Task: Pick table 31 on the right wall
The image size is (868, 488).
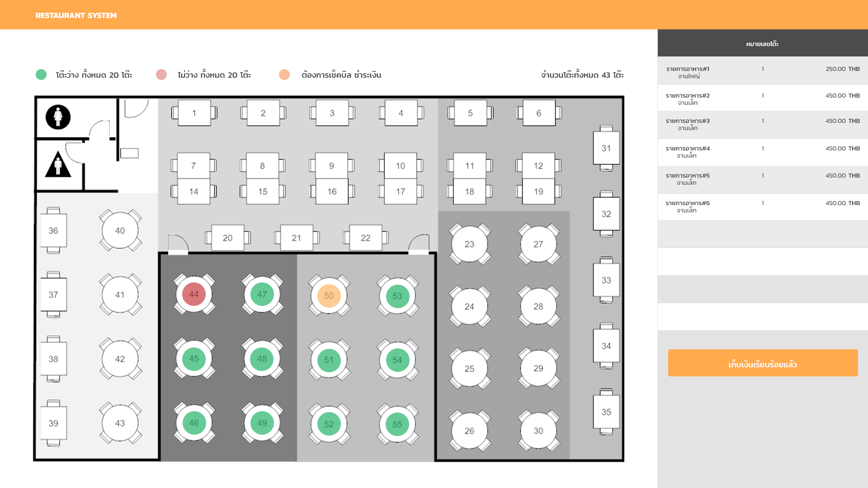Action: [606, 148]
